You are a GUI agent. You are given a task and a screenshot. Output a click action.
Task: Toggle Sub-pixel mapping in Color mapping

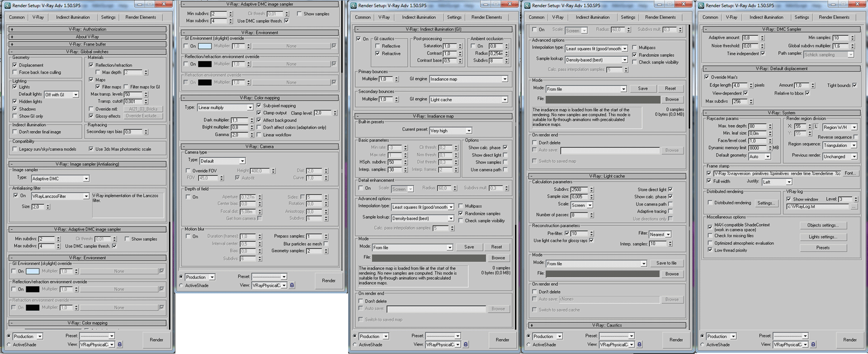click(x=259, y=106)
